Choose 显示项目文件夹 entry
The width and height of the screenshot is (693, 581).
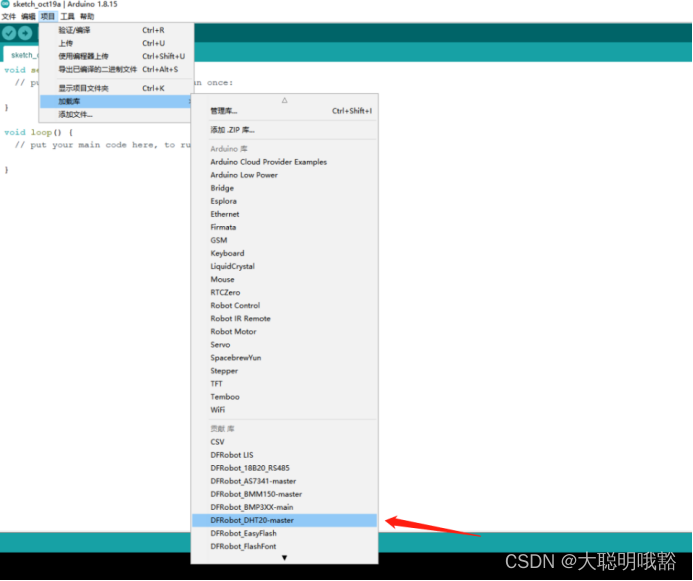pos(116,88)
